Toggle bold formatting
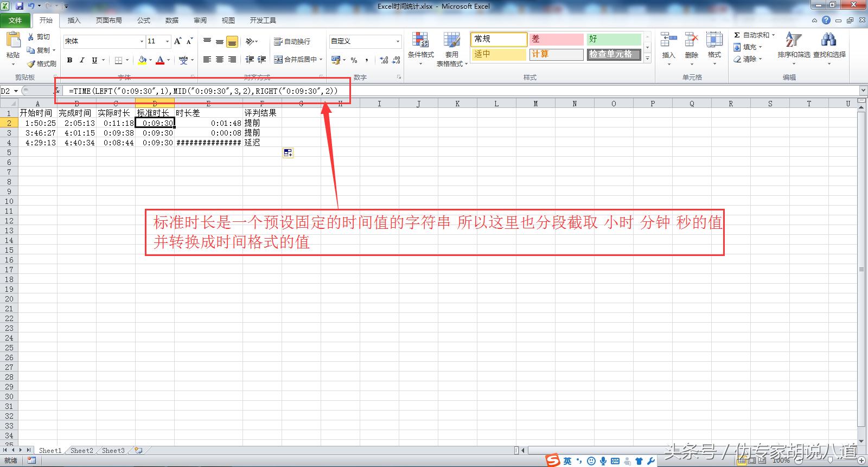Image resolution: width=868 pixels, height=467 pixels. click(69, 60)
